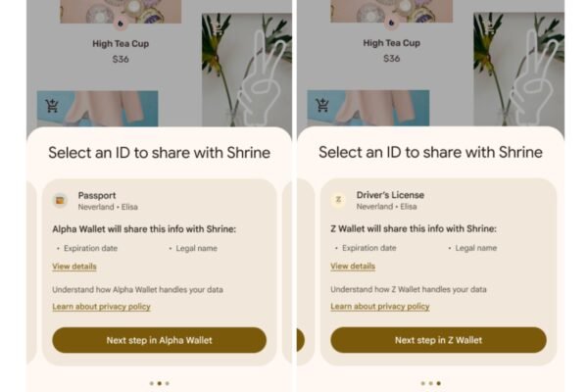The image size is (588, 392).
Task: Select third page dot on left screen
Action: coord(168,383)
